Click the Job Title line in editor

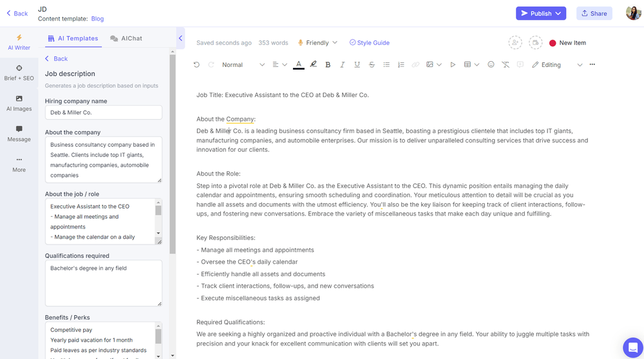pyautogui.click(x=283, y=95)
